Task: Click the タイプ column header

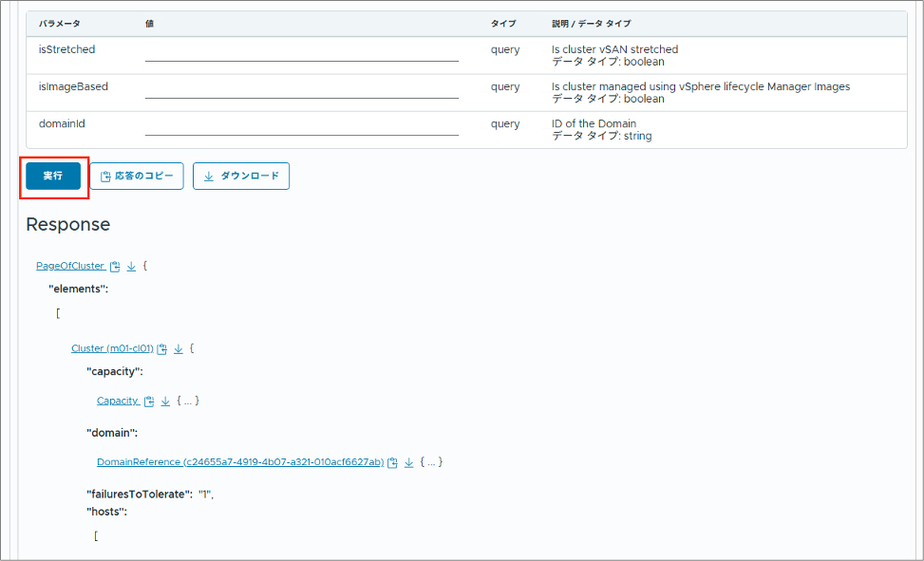Action: click(x=503, y=24)
